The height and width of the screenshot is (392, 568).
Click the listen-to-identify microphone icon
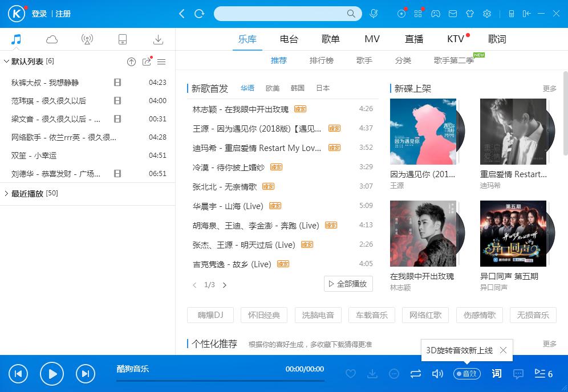click(x=374, y=14)
